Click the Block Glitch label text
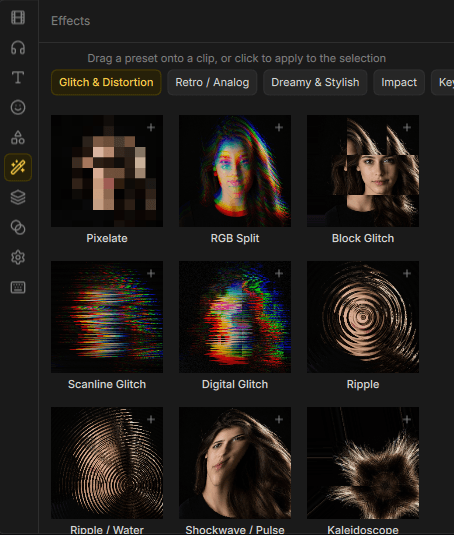Screen dimensions: 454x535 [x=363, y=238]
